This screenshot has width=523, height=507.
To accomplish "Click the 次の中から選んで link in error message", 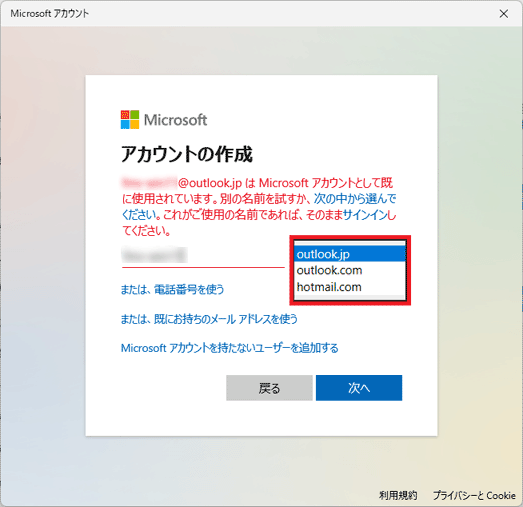I will pyautogui.click(x=355, y=199).
